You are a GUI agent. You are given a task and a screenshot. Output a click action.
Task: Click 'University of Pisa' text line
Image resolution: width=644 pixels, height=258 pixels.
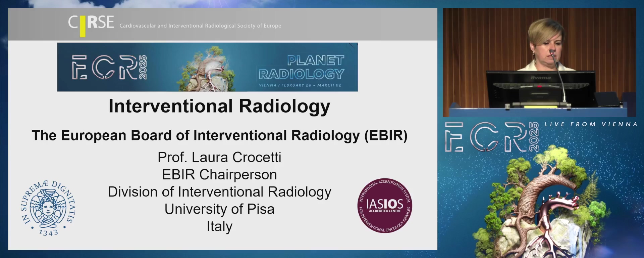click(219, 209)
